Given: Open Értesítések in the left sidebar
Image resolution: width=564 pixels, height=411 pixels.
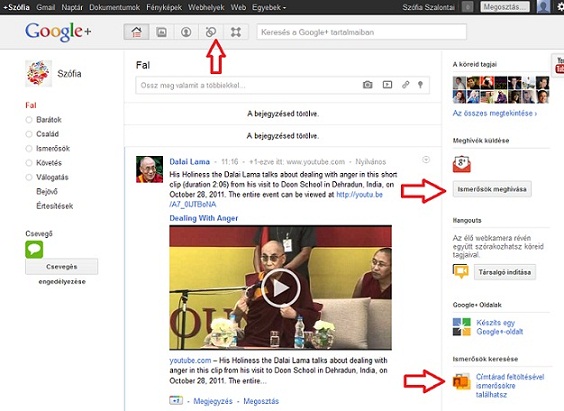Looking at the screenshot, I should coord(55,206).
